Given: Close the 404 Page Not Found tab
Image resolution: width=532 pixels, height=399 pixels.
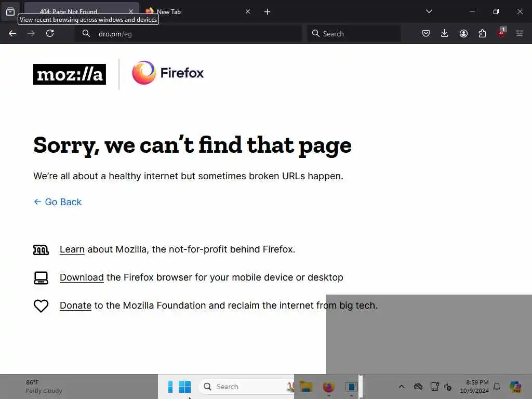Looking at the screenshot, I should point(130,12).
